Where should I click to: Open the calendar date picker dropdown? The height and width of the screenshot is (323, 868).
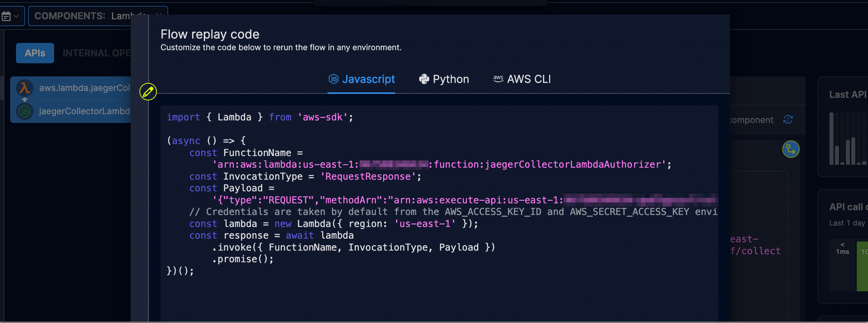(x=10, y=16)
